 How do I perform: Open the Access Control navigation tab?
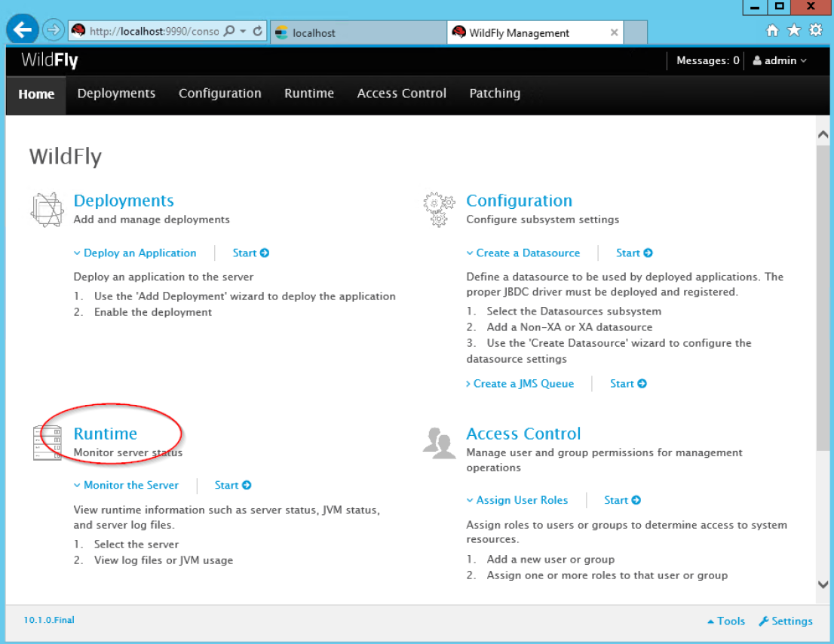(x=401, y=94)
